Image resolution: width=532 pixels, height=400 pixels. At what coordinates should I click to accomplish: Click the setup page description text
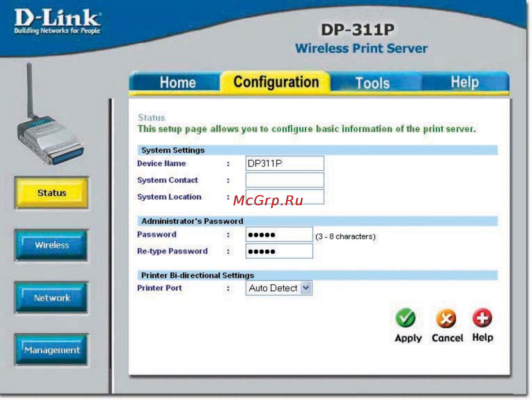(307, 129)
